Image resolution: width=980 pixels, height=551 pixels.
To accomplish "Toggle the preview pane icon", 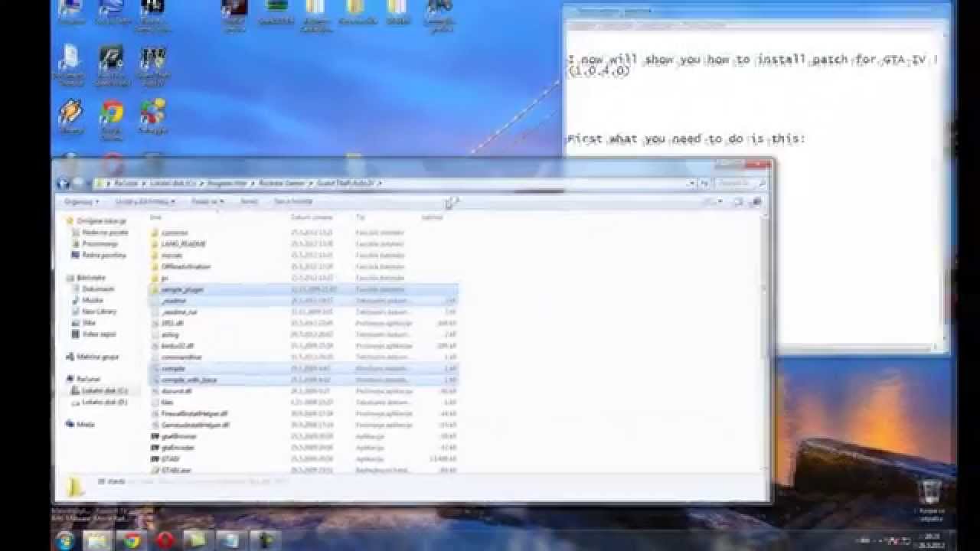I will [x=738, y=202].
